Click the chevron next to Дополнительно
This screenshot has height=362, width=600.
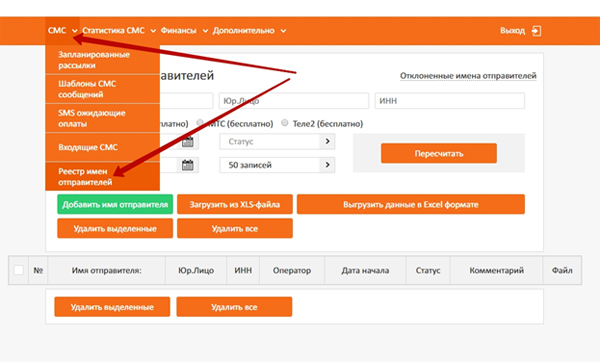click(283, 31)
